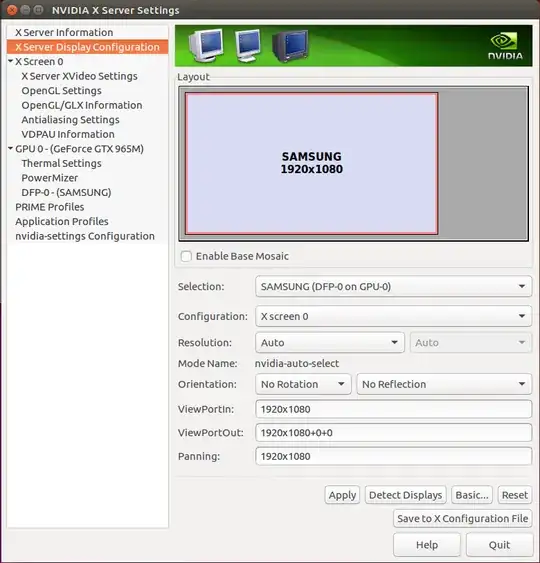
Task: Open the No Rotation orientation dropdown
Action: [x=303, y=384]
